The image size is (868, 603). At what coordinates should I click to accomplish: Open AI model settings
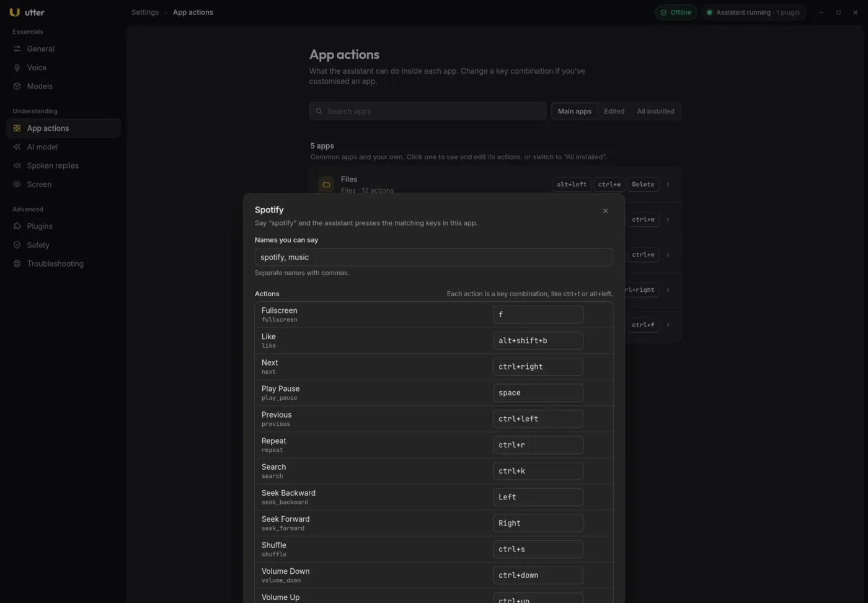(63, 147)
